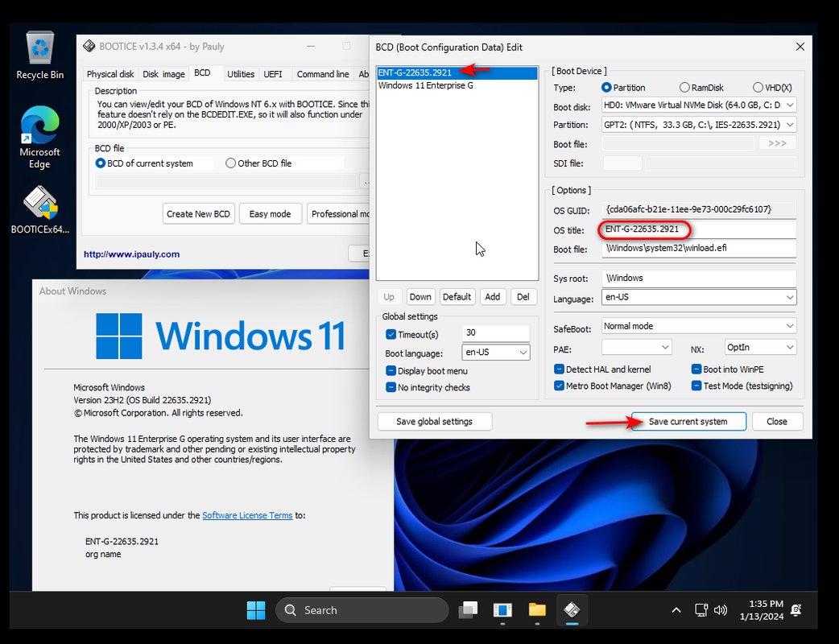Viewport: 839px width, 644px height.
Task: Open the Recycle Bin desktop icon
Action: click(40, 56)
